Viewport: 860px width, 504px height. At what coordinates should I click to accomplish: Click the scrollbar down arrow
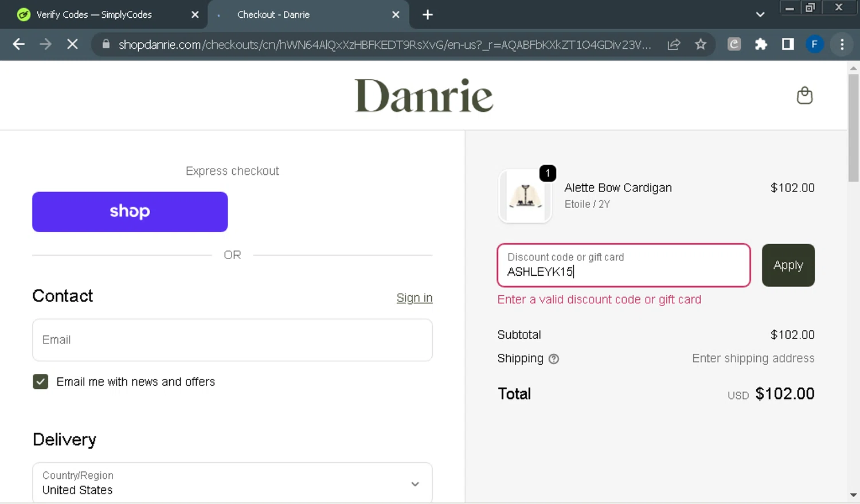[853, 495]
